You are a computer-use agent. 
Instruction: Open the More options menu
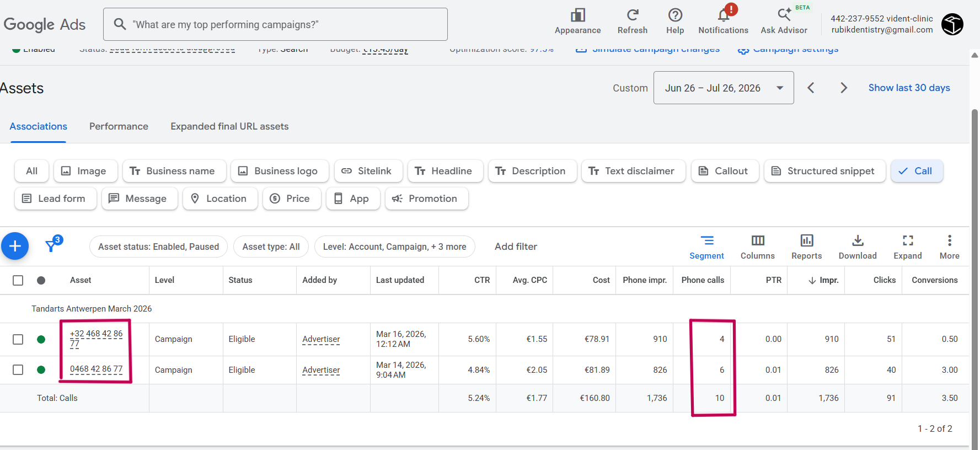coord(949,248)
